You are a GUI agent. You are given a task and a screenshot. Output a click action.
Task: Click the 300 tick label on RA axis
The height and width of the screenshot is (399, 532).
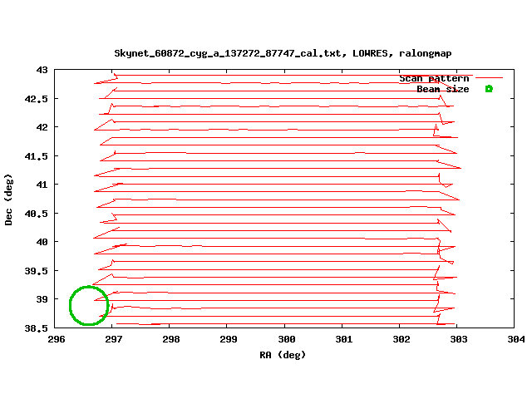pyautogui.click(x=287, y=339)
